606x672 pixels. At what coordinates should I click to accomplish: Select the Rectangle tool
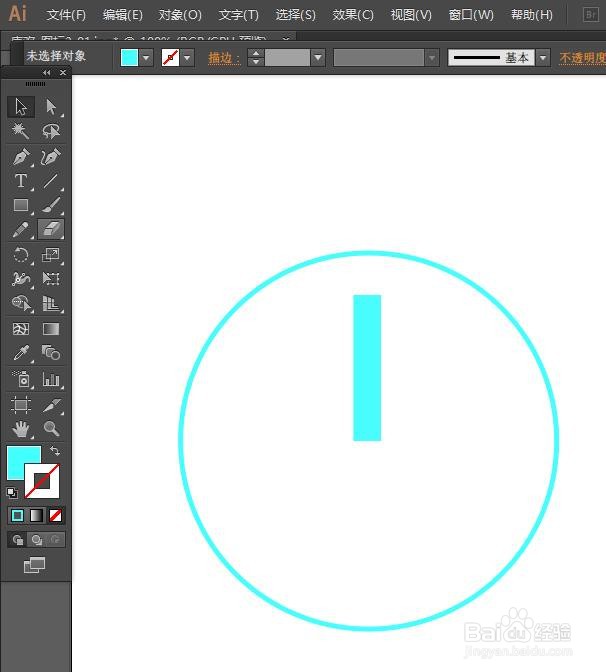[x=21, y=205]
